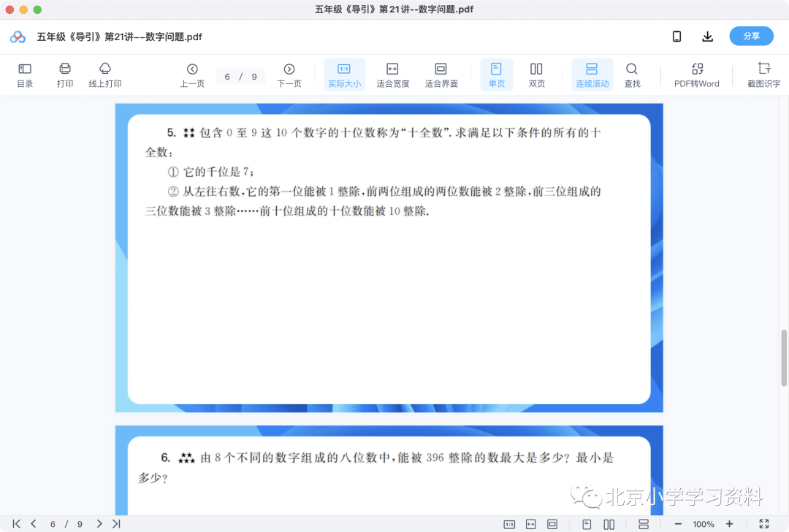This screenshot has height=532, width=789.
Task: Open 线上打印 online printing
Action: pyautogui.click(x=105, y=75)
